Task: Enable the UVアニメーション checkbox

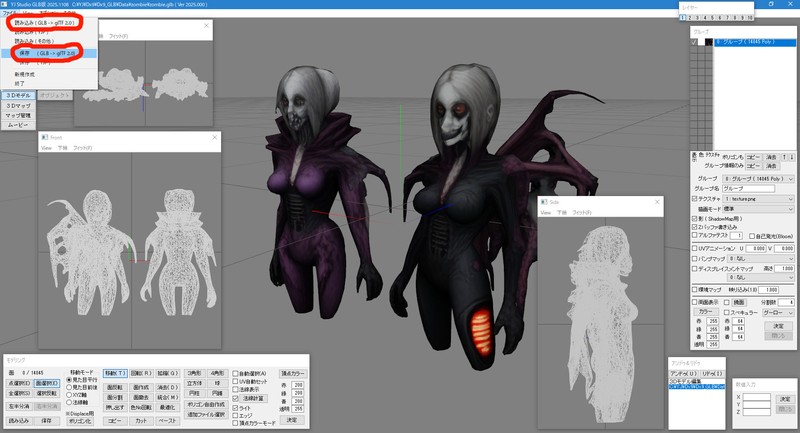Action: click(x=694, y=248)
